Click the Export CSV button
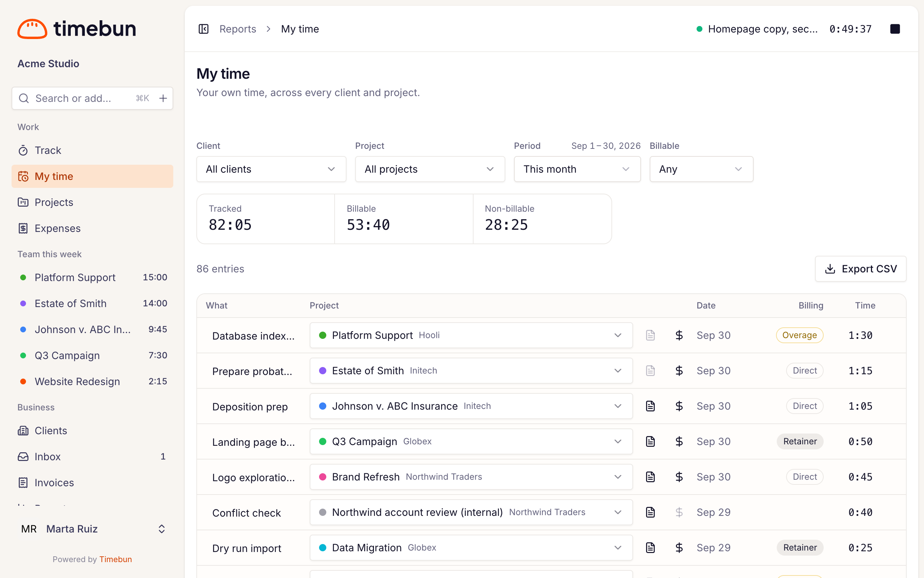924x578 pixels. [x=860, y=269]
